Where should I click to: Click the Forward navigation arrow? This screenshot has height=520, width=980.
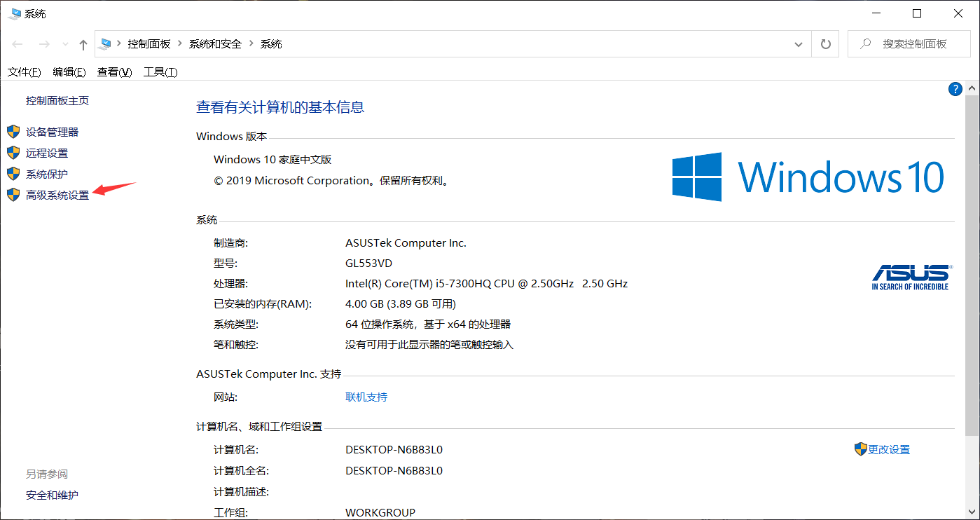(44, 44)
